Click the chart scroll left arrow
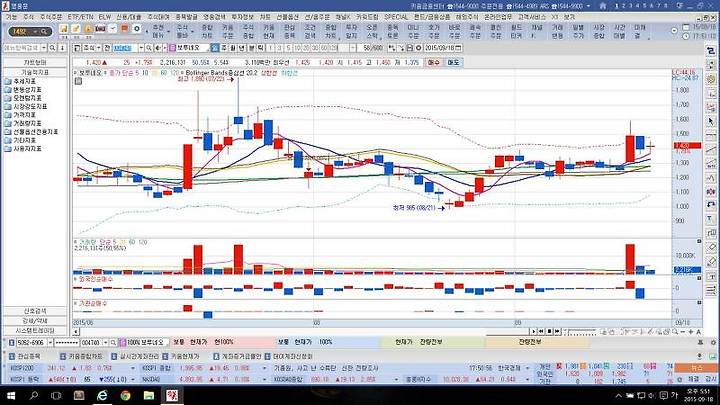720x405 pixels. (76, 332)
